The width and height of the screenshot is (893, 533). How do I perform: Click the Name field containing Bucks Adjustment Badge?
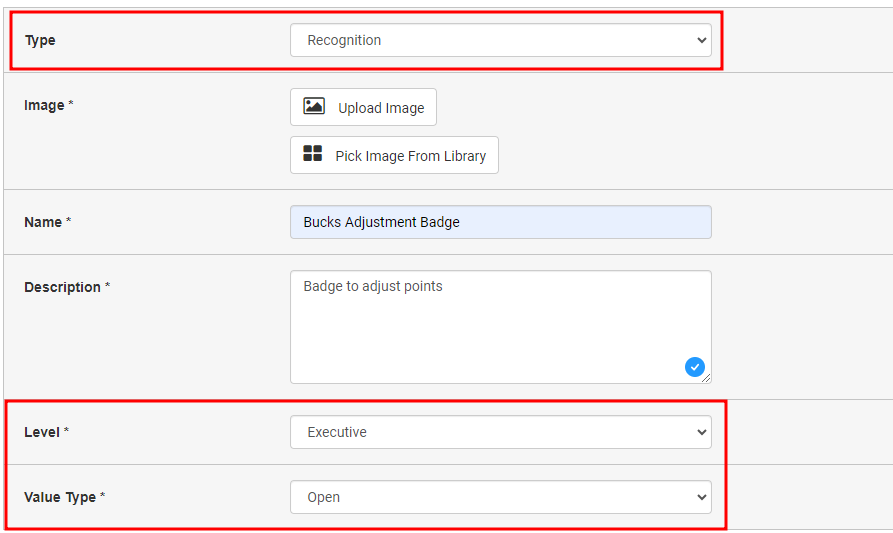click(x=501, y=222)
